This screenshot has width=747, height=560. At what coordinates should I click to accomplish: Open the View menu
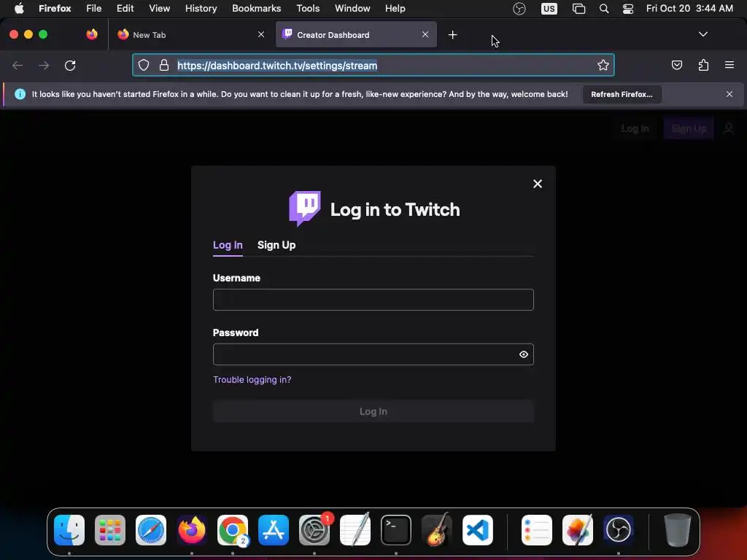tap(160, 9)
